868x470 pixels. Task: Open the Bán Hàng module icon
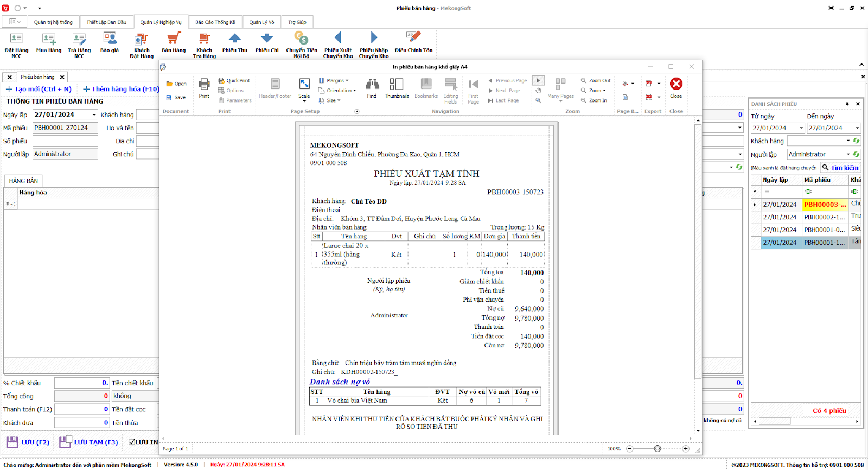pos(174,43)
